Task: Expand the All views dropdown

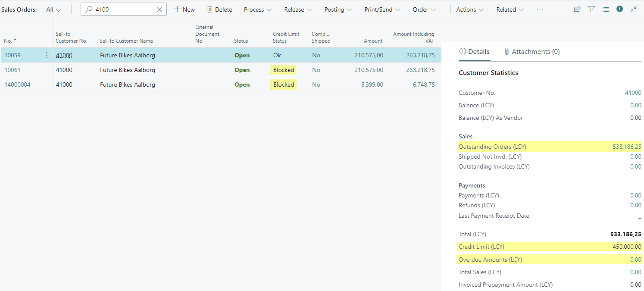Action: click(54, 9)
